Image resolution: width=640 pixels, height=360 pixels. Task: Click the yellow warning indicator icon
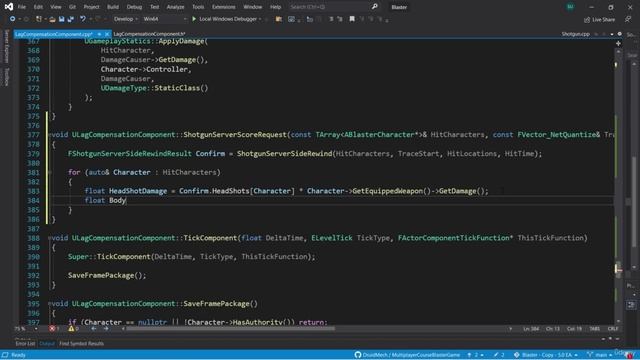pos(71,329)
